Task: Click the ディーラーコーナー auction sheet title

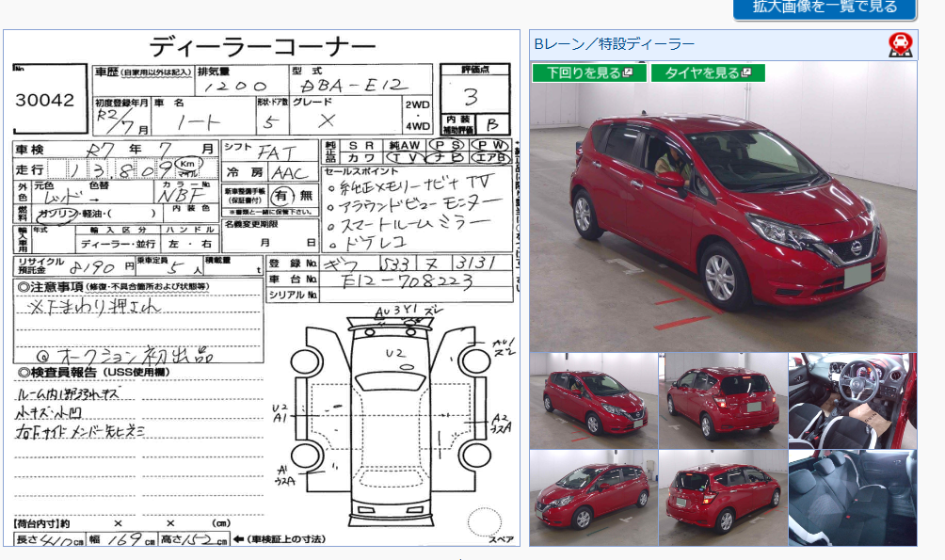Action: click(x=262, y=47)
